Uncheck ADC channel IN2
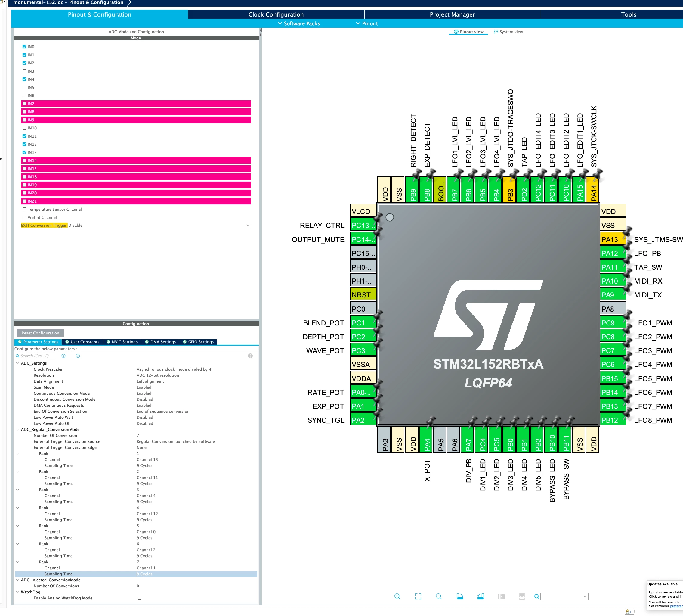Viewport: 683px width, 616px height. [24, 63]
